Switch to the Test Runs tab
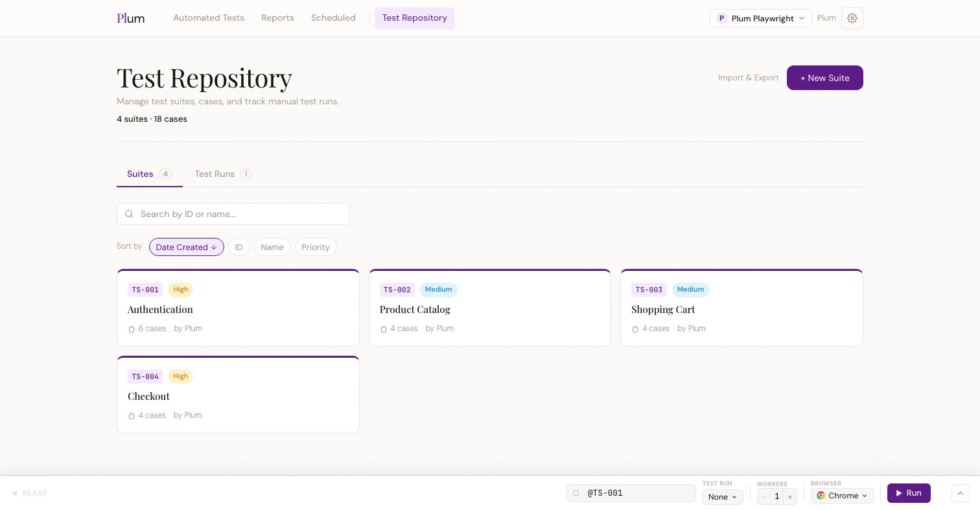Image resolution: width=980 pixels, height=510 pixels. click(223, 174)
